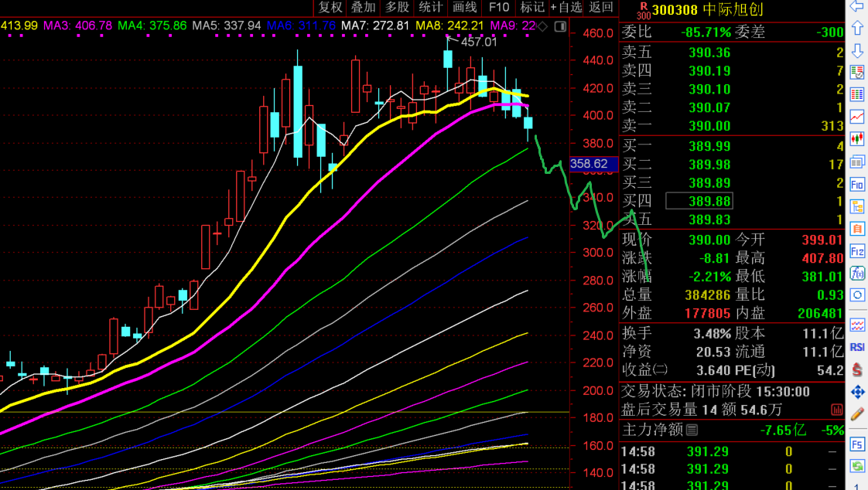Viewport: 868px width, 490px height.
Task: Click the 总量 value 384286
Action: tap(707, 294)
